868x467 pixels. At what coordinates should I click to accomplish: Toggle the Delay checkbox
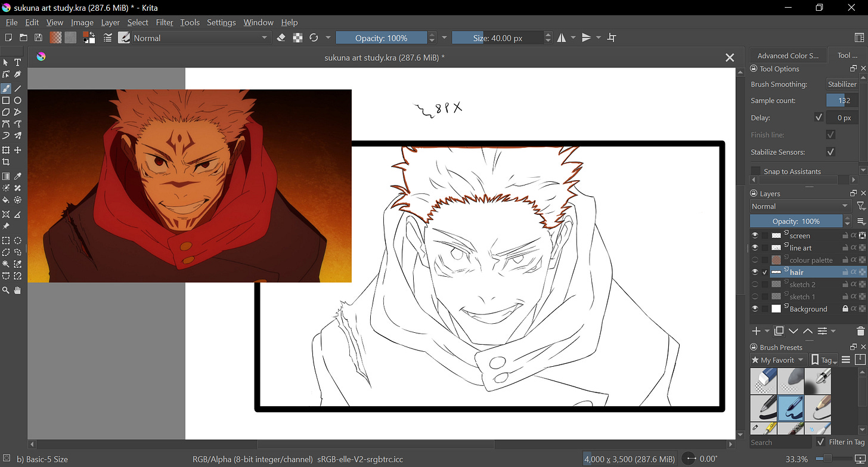tap(819, 117)
